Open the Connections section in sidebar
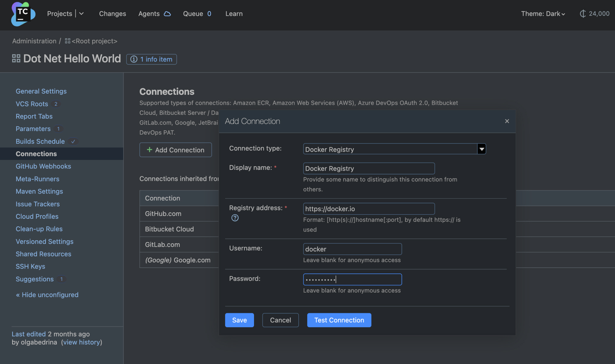The height and width of the screenshot is (364, 615). tap(36, 153)
